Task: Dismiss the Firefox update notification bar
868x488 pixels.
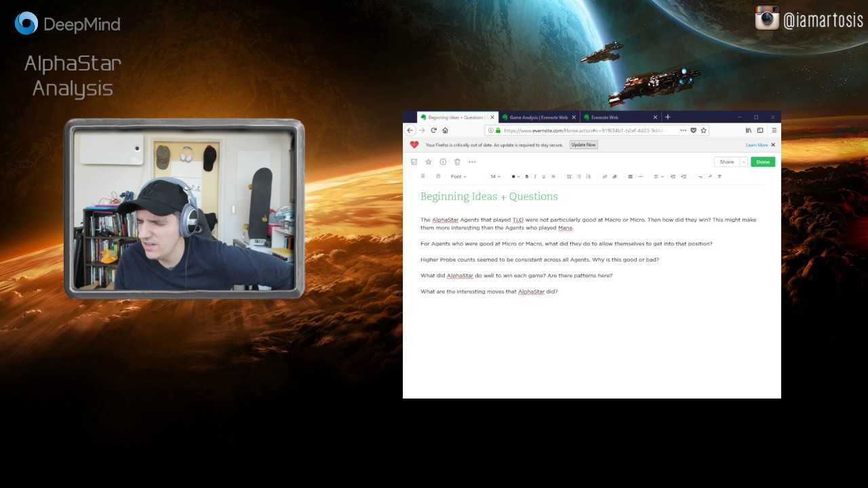Action: click(773, 145)
